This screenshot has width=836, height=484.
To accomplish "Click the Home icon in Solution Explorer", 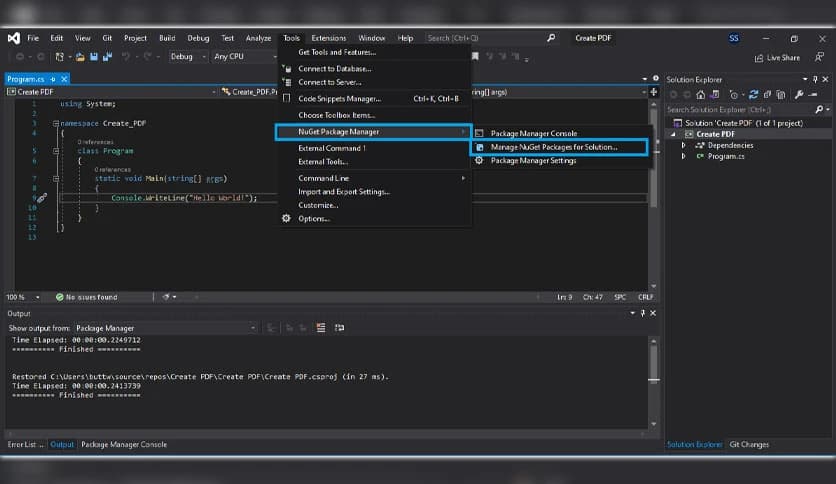I will (701, 95).
